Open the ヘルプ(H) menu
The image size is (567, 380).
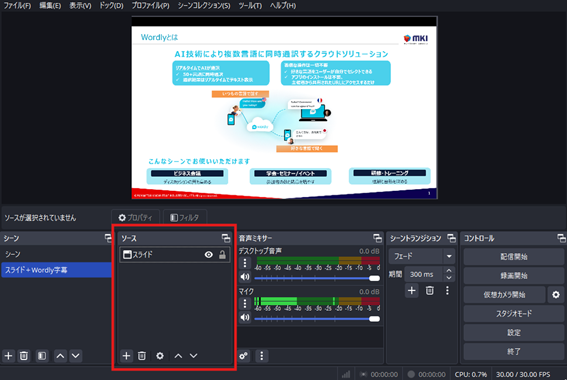pos(283,6)
